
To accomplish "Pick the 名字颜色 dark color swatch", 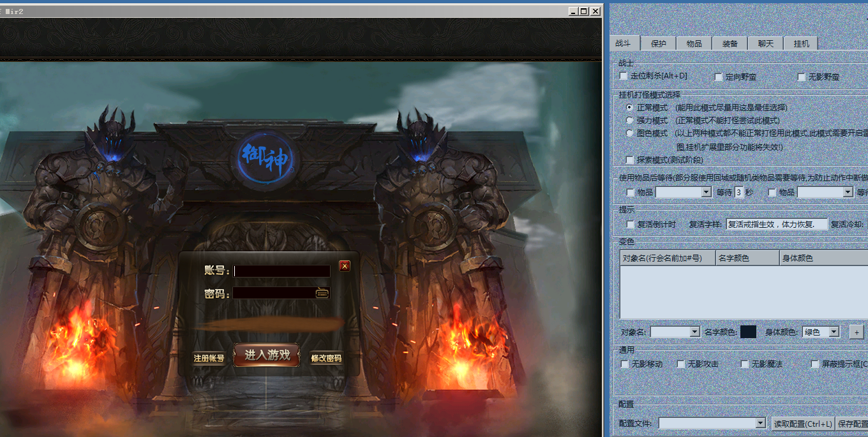I will tap(748, 332).
